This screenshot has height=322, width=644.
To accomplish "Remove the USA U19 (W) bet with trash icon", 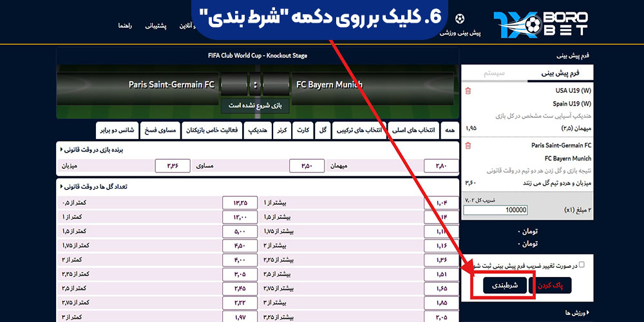I will 468,91.
